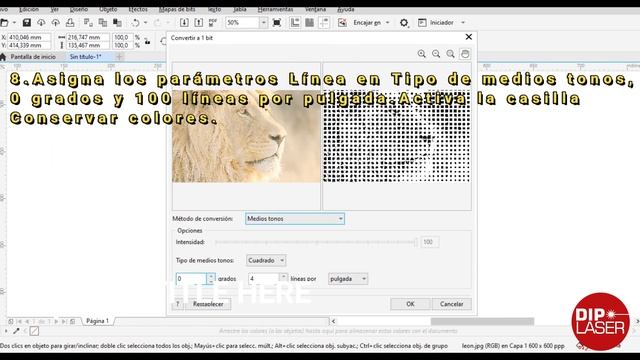640x360 pixels.
Task: Open the Herramientas menu
Action: pyautogui.click(x=276, y=9)
